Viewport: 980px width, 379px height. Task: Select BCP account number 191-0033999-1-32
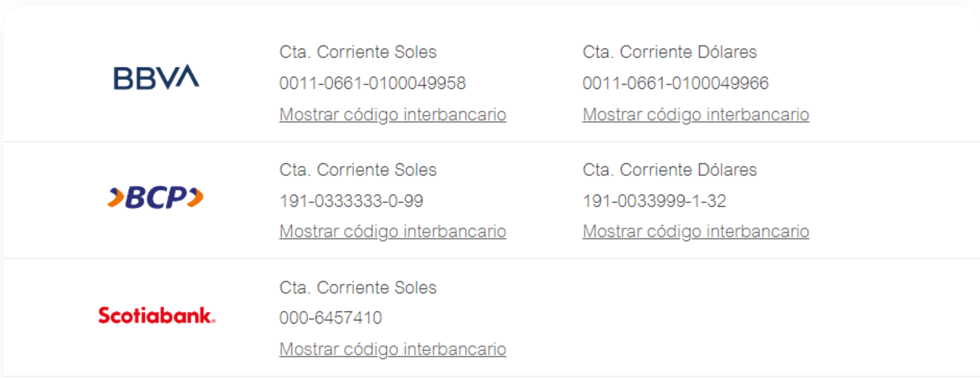click(x=654, y=201)
